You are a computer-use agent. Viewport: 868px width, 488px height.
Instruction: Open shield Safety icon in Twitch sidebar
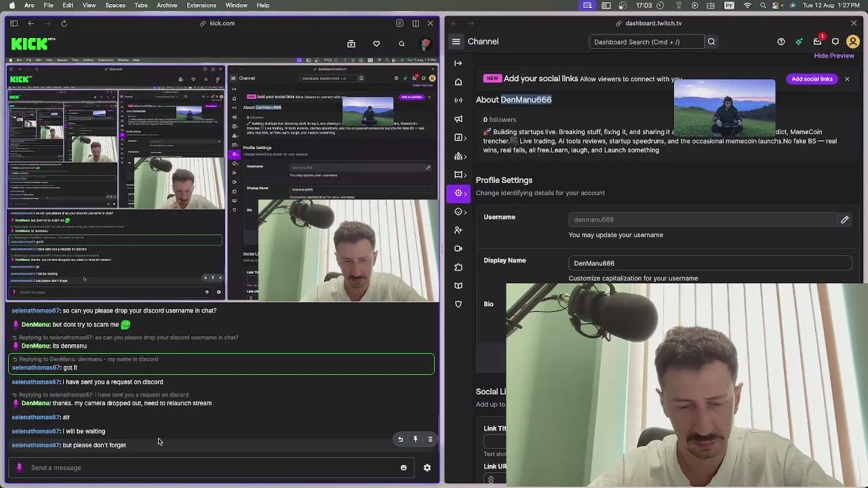pyautogui.click(x=458, y=304)
